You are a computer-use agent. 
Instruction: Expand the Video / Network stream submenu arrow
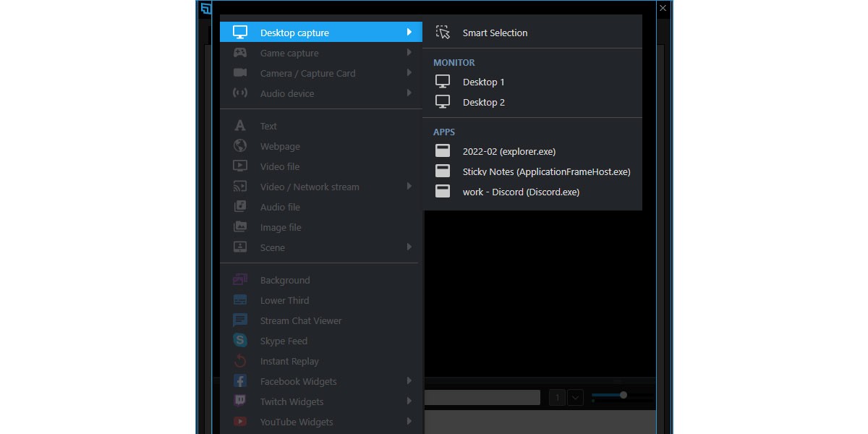[409, 187]
